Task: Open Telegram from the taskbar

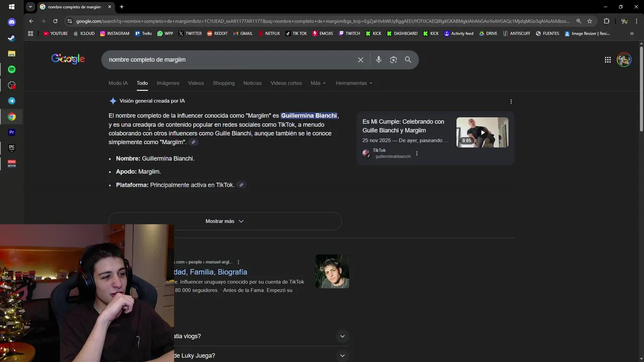Action: (12, 101)
